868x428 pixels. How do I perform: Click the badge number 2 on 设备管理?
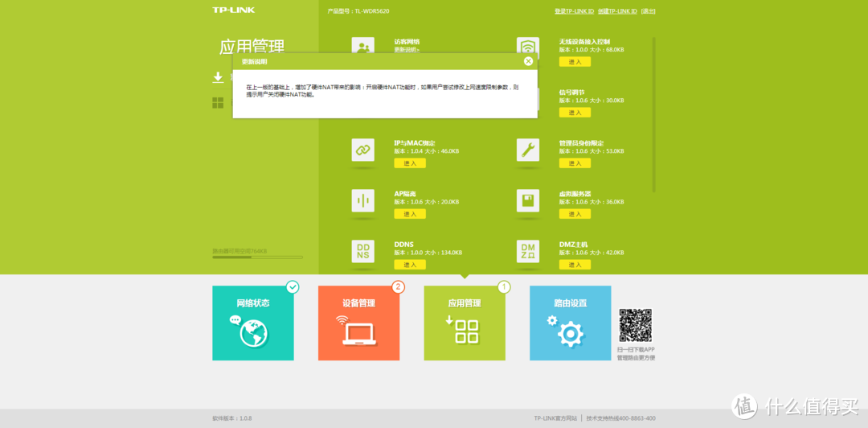[399, 286]
